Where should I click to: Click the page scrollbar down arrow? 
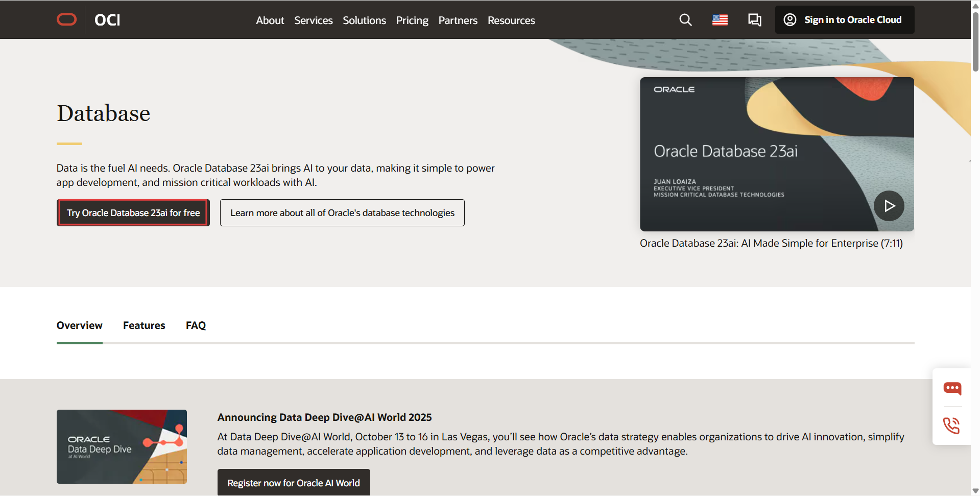[975, 491]
